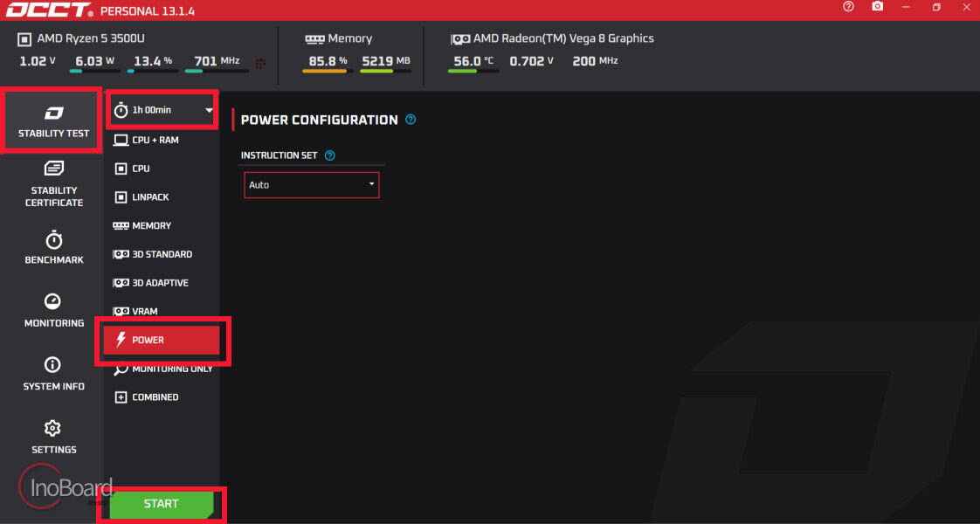Click the help icon beside Instruction Set
This screenshot has width=980, height=524.
coord(330,155)
